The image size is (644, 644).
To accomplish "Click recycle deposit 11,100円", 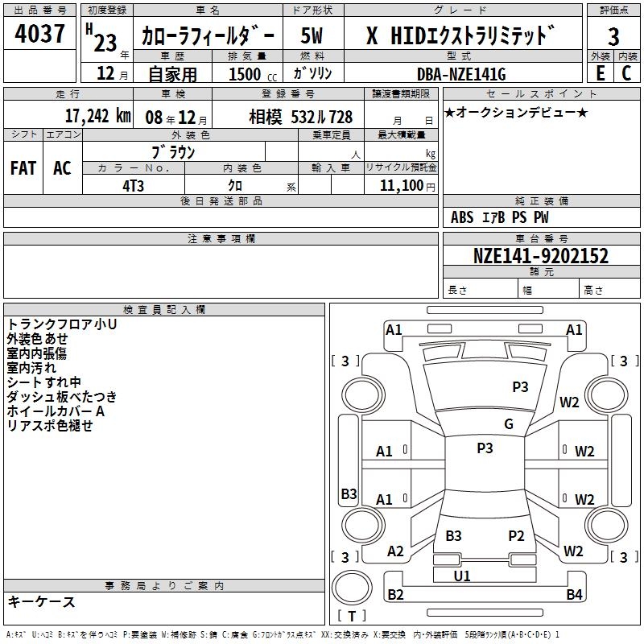I will 407,186.
